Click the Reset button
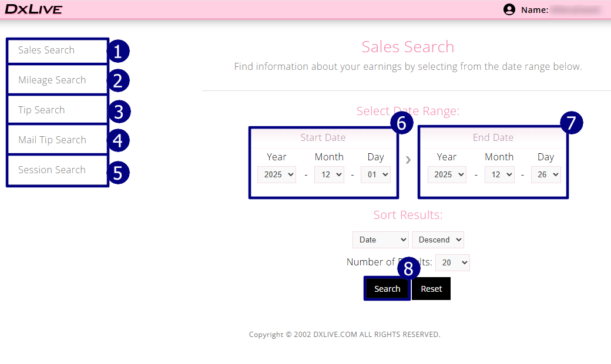This screenshot has width=611, height=364. (431, 289)
